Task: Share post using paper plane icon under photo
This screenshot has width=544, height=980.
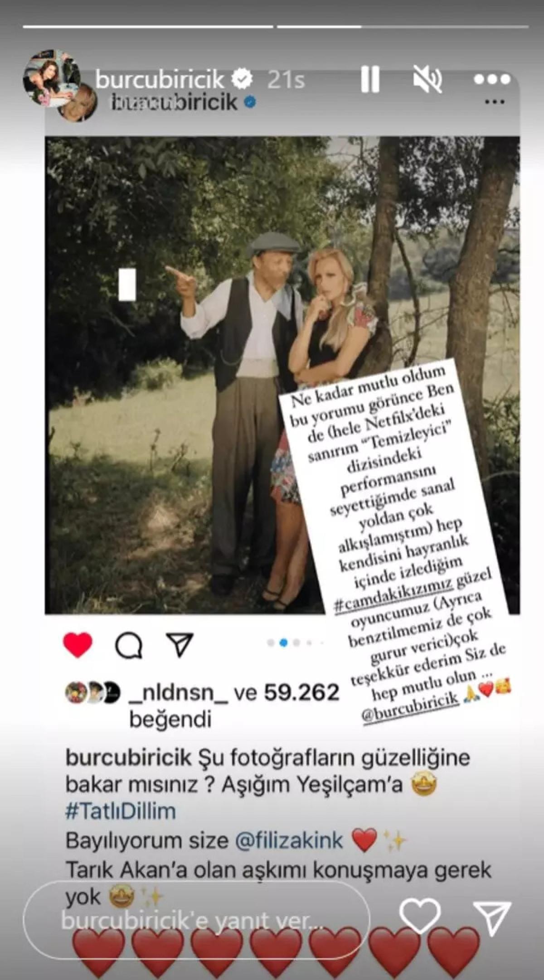Action: pyautogui.click(x=180, y=644)
